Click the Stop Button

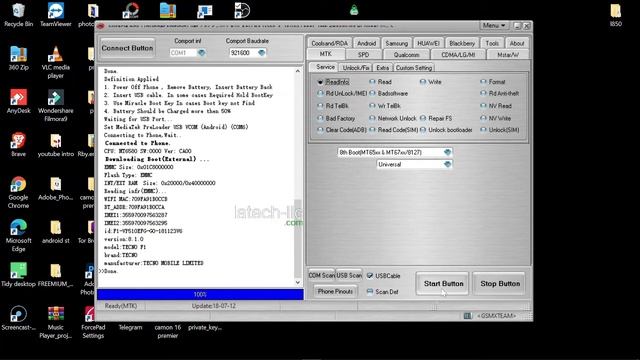pyautogui.click(x=500, y=283)
